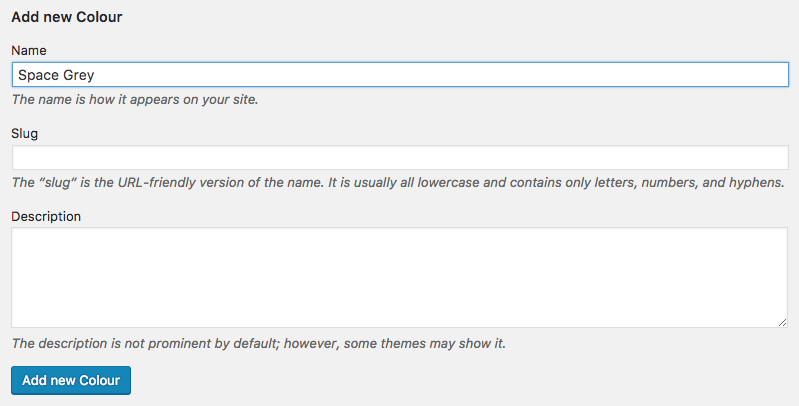Screen dimensions: 799x406
Task: Click the description help text about themes
Action: pyautogui.click(x=259, y=343)
